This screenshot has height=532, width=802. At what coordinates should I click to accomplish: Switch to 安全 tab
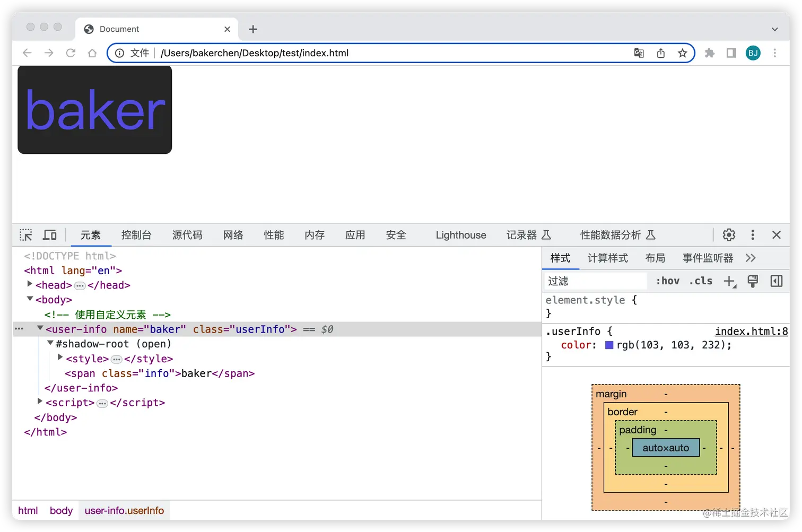pyautogui.click(x=396, y=235)
